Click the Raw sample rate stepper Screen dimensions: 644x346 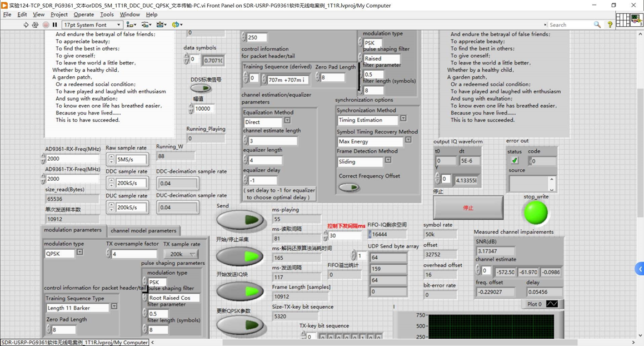click(111, 159)
